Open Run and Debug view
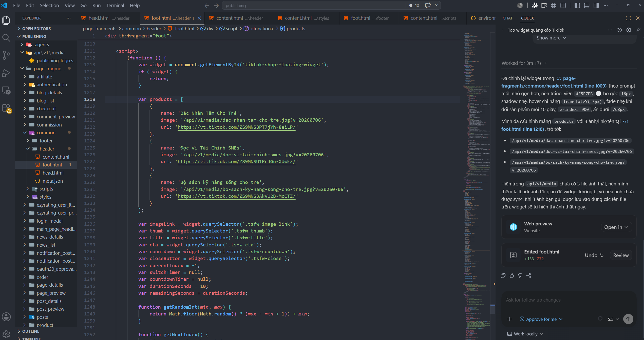Screen dimensions: 644x340 point(6,73)
